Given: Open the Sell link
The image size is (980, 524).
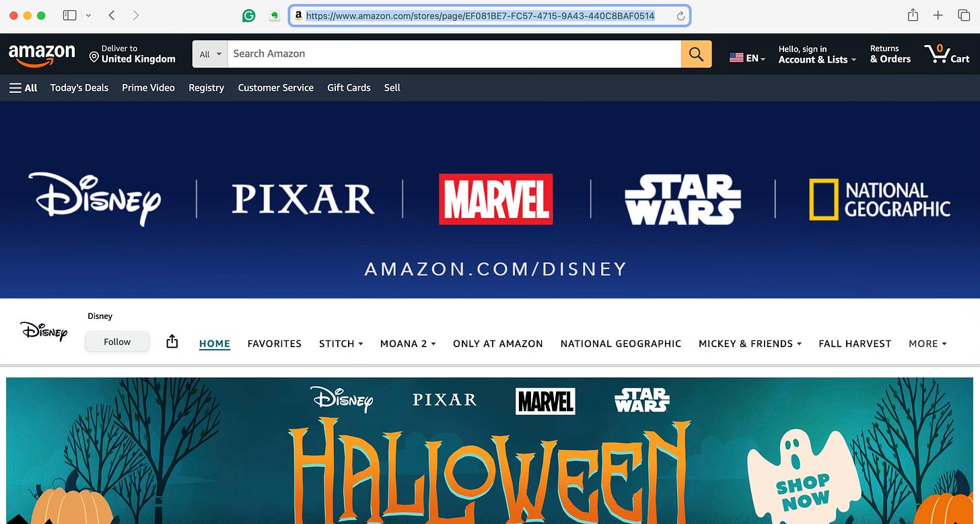Looking at the screenshot, I should [392, 87].
